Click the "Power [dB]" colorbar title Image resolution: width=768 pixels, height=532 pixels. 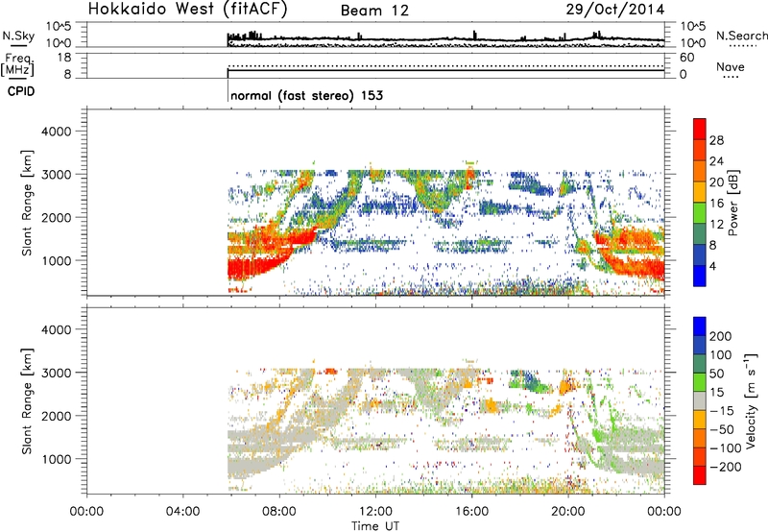point(733,203)
